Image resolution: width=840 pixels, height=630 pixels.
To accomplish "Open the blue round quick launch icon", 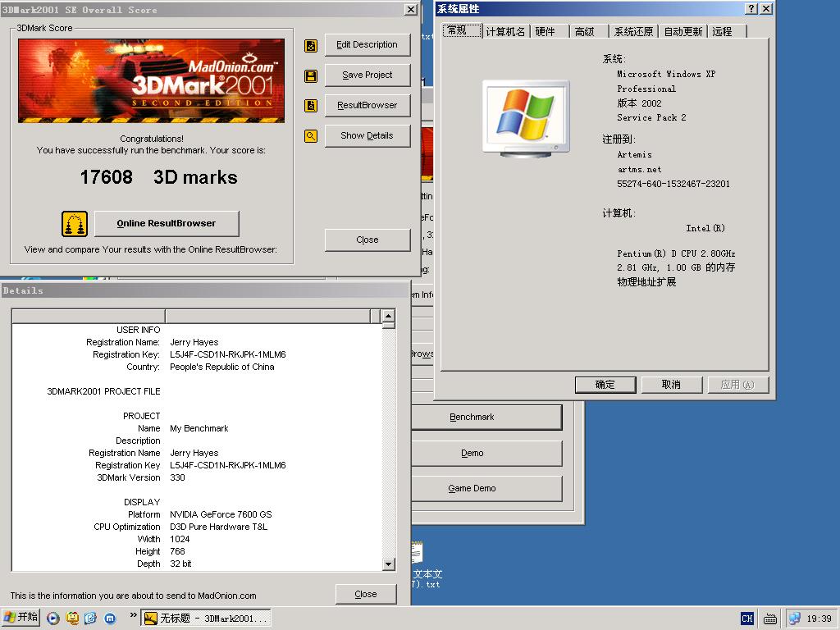I will [x=110, y=619].
